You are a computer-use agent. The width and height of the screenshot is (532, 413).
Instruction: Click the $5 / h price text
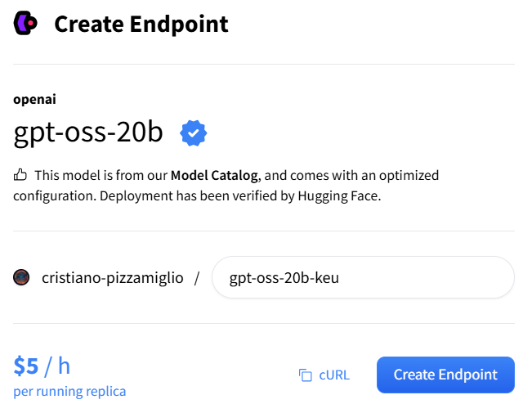coord(42,366)
